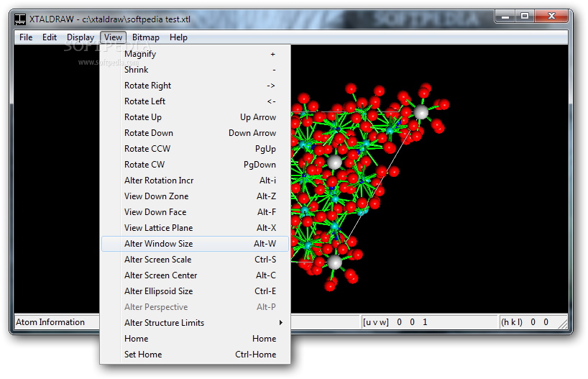
Task: Click the white atom in structure center
Action: pos(334,163)
